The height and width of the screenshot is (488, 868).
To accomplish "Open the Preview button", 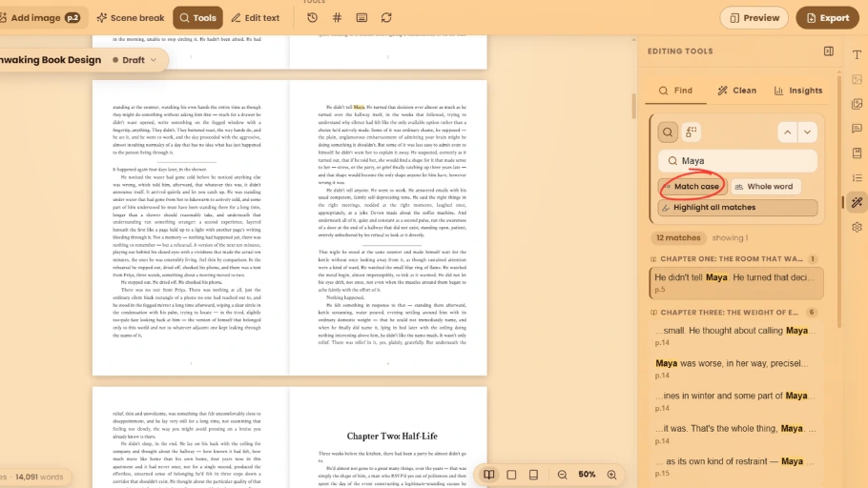I will pyautogui.click(x=754, y=18).
